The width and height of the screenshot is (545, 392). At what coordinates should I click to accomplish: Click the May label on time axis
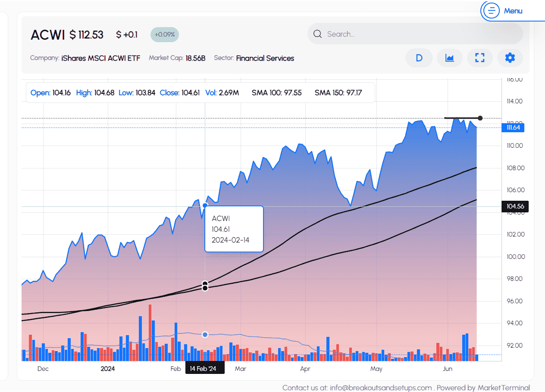point(376,369)
